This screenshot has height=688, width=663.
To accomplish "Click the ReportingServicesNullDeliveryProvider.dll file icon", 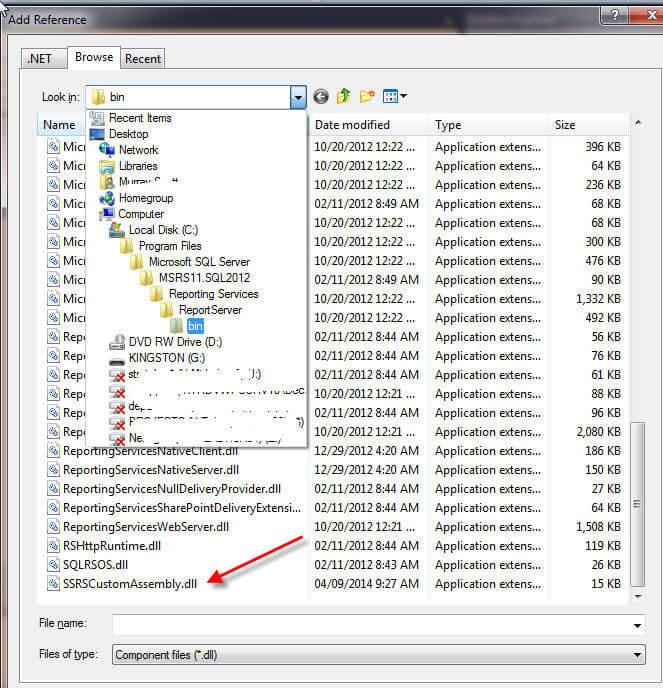I will (x=53, y=489).
